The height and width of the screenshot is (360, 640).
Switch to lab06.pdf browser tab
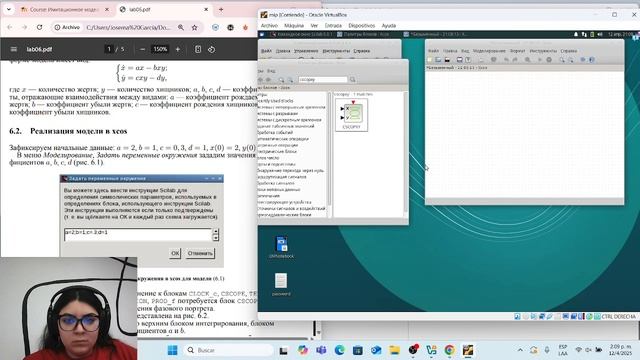point(164,9)
